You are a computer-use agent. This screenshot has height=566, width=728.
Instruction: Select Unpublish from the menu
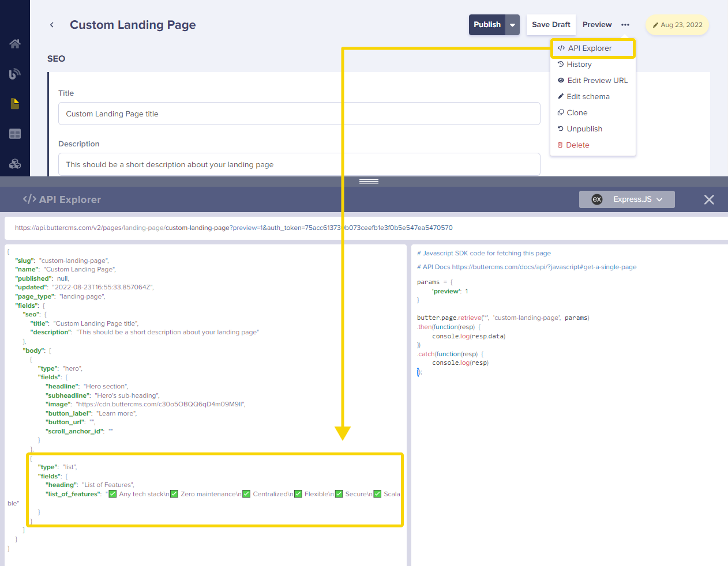[x=593, y=129]
